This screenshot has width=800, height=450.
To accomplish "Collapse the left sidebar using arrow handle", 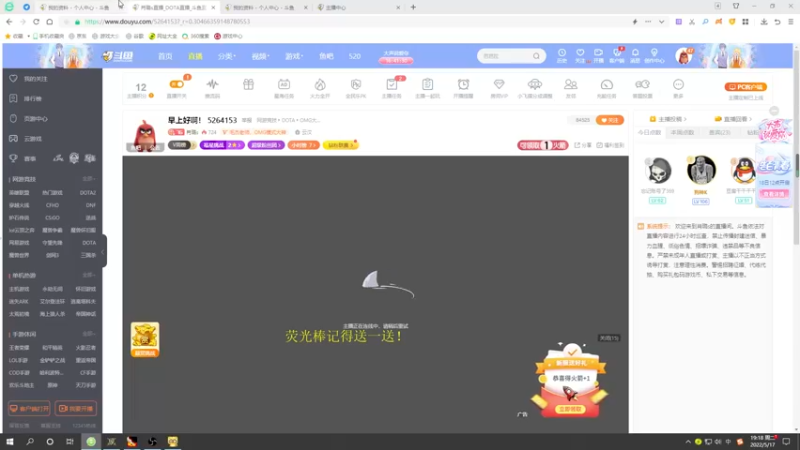I will (x=104, y=251).
